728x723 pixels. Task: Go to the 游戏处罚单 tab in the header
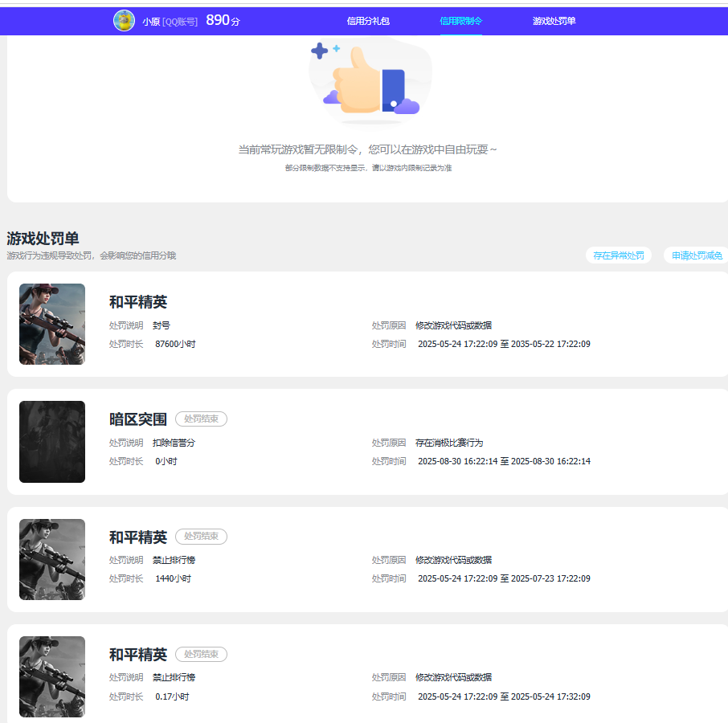click(x=554, y=21)
